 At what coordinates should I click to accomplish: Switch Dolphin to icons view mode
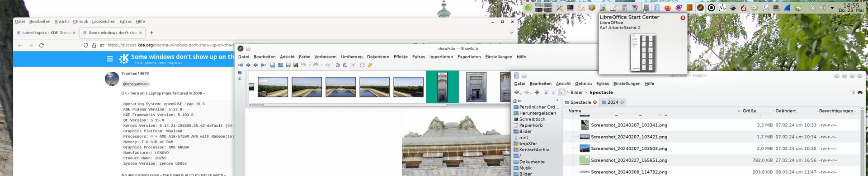546,93
